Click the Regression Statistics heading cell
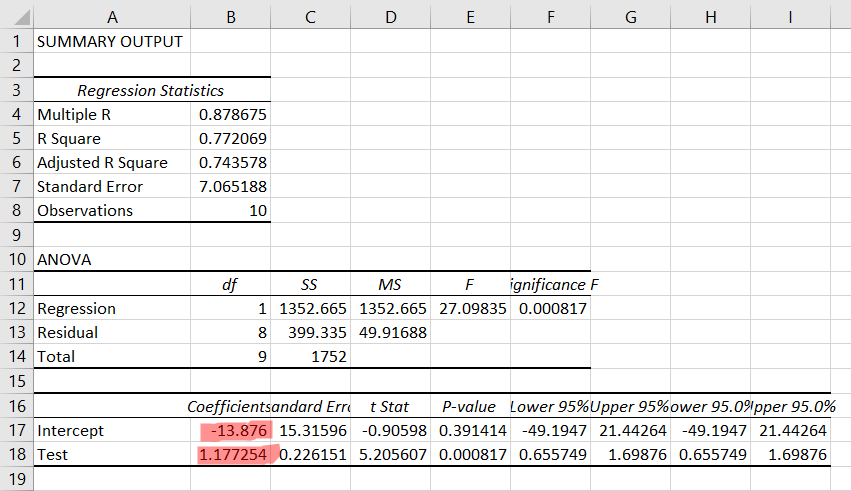The image size is (851, 491). (x=150, y=90)
